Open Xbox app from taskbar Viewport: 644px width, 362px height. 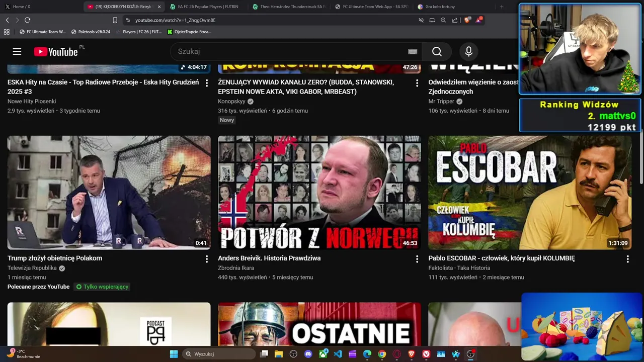point(323,354)
